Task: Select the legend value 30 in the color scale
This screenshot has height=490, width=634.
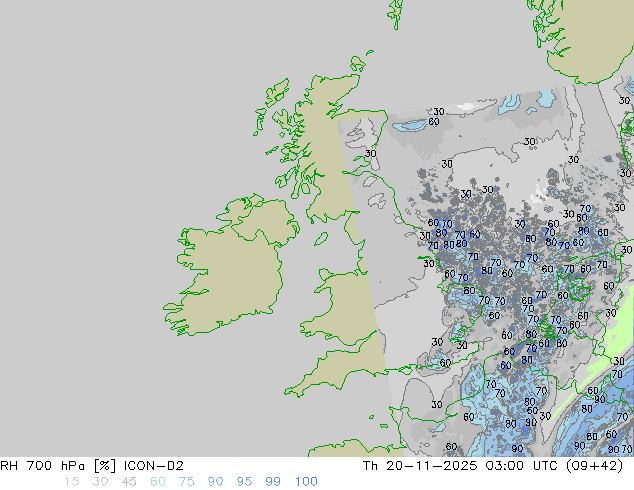Action: [x=100, y=482]
